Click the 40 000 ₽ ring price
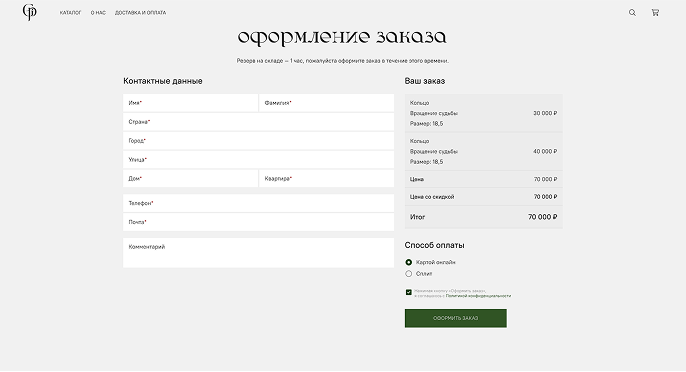 click(545, 151)
